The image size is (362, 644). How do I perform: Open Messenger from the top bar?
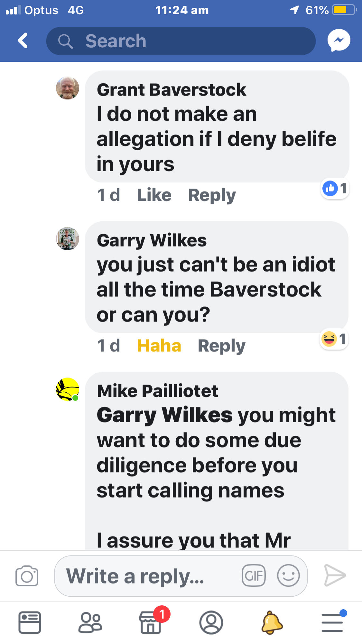(x=339, y=41)
